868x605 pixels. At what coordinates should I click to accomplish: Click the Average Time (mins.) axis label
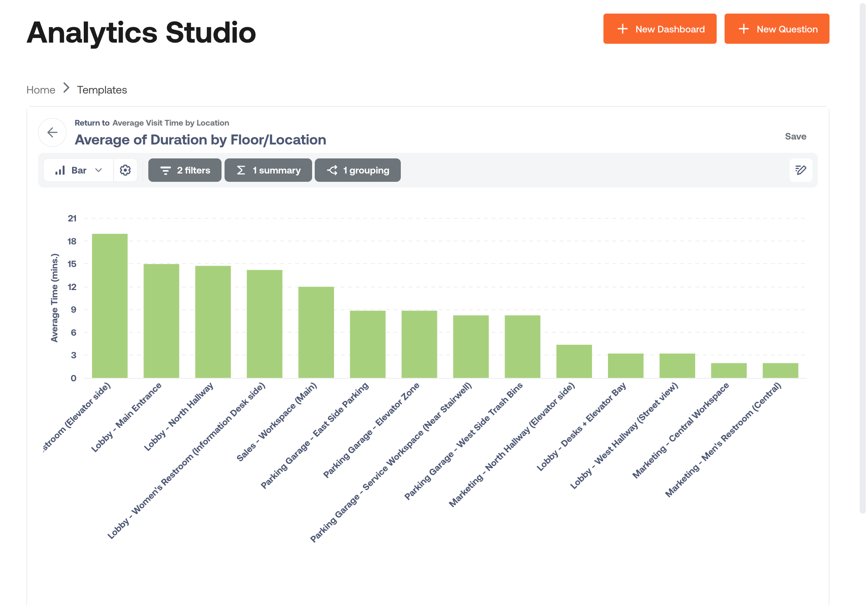(54, 298)
